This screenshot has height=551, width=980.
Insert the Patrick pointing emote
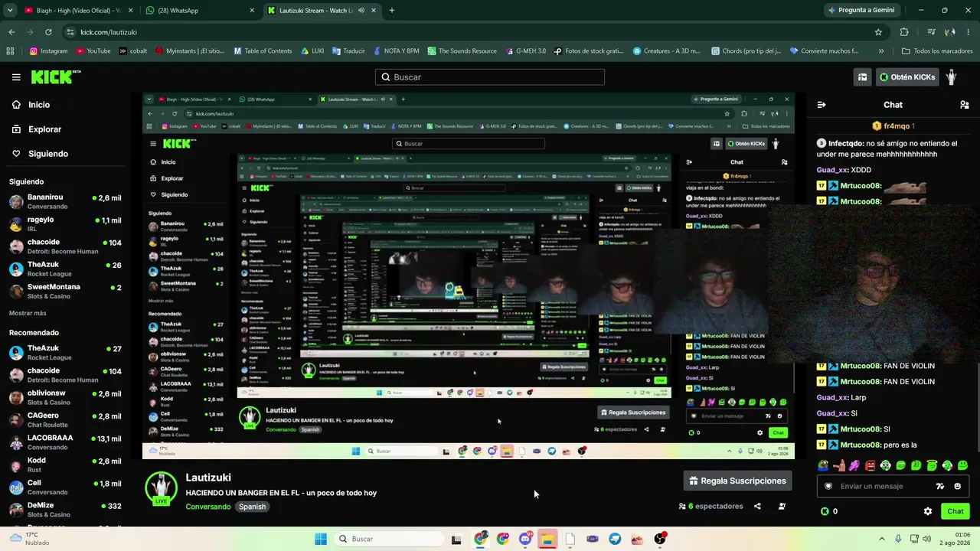(838, 465)
